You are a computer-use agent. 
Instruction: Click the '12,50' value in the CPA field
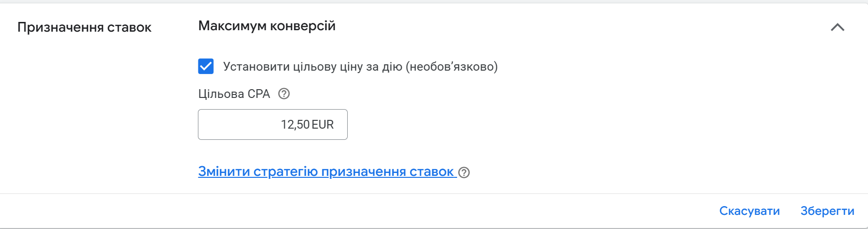pos(295,125)
